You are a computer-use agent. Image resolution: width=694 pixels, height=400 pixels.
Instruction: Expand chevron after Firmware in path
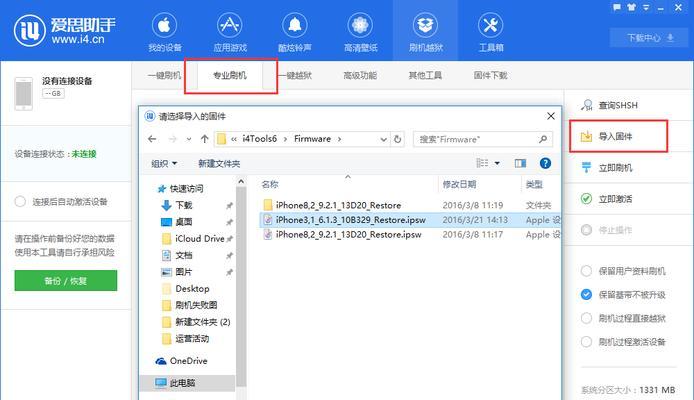click(339, 139)
